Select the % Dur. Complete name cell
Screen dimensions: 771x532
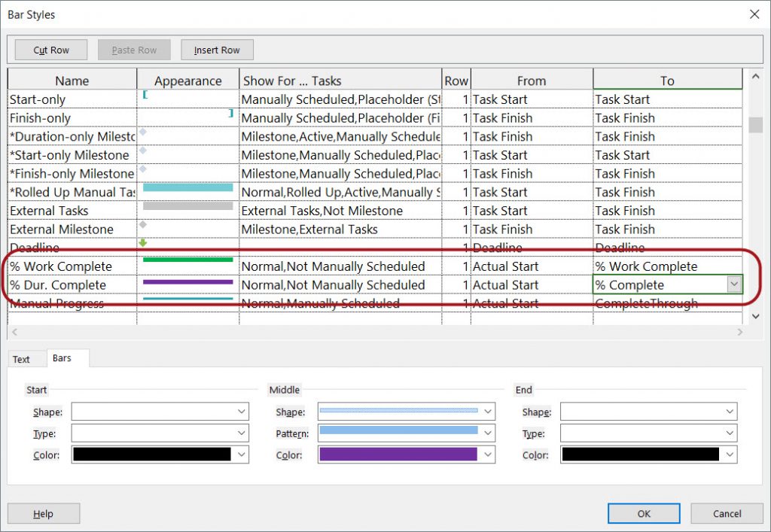[x=72, y=285]
